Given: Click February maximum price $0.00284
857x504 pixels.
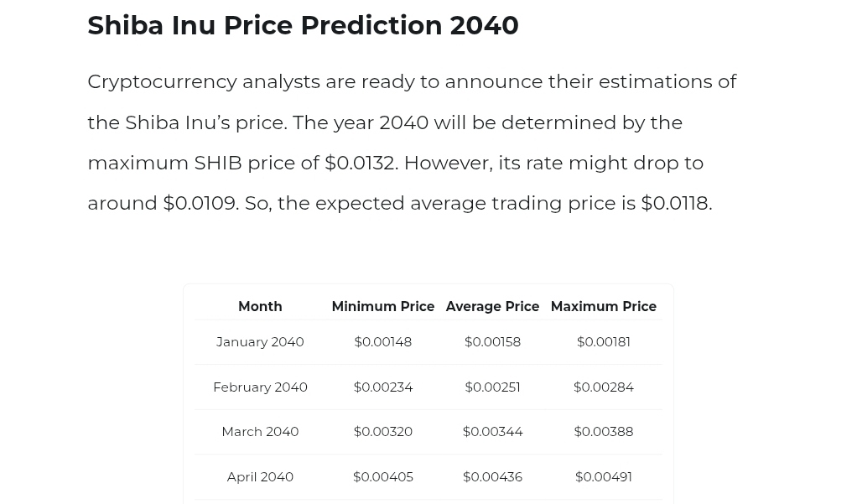Looking at the screenshot, I should coord(603,387).
